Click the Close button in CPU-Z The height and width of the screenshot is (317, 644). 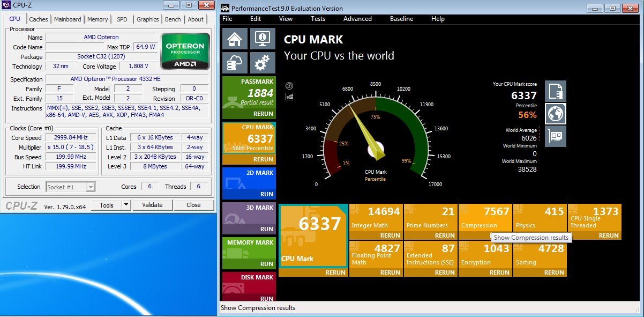coord(193,205)
